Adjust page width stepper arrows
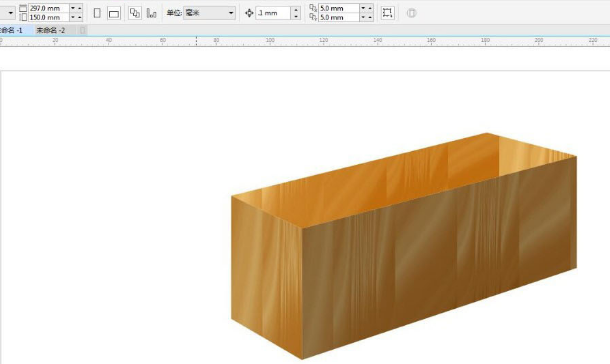Image resolution: width=610 pixels, height=364 pixels. (76, 8)
